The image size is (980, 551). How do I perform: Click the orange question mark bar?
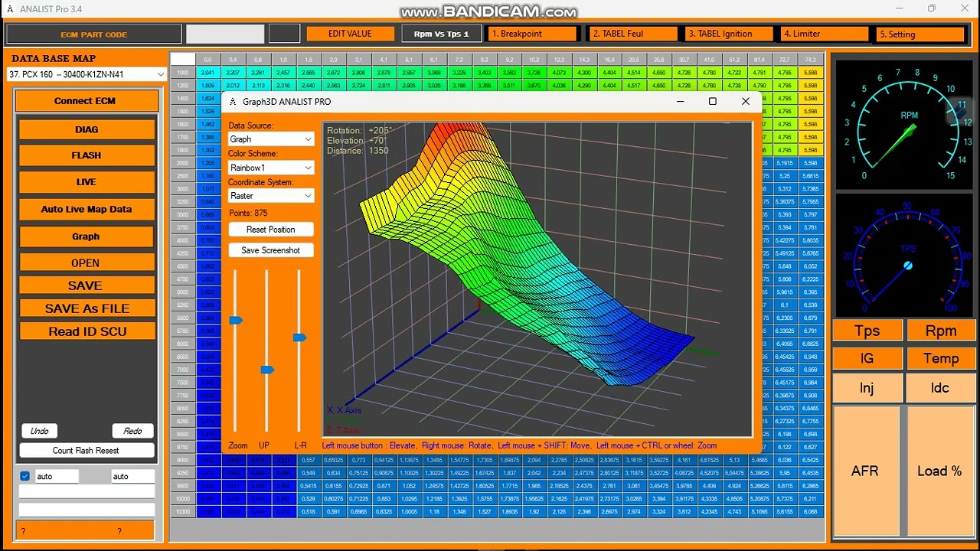(87, 530)
